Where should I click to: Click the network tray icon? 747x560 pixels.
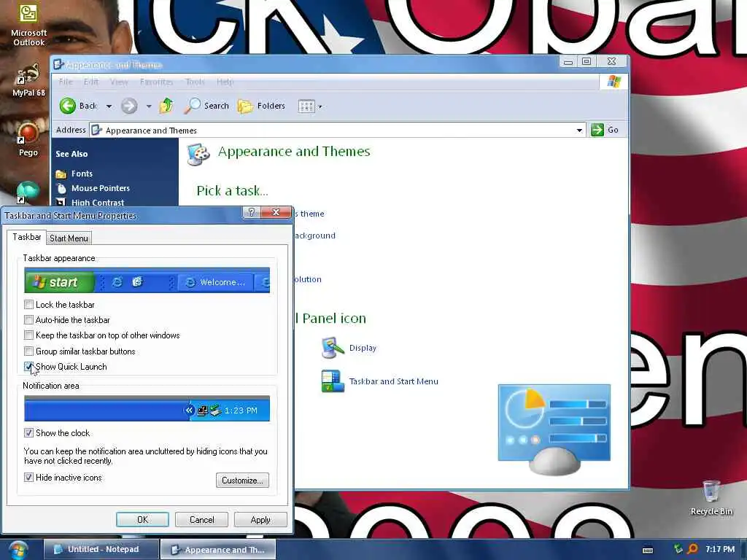tap(678, 549)
